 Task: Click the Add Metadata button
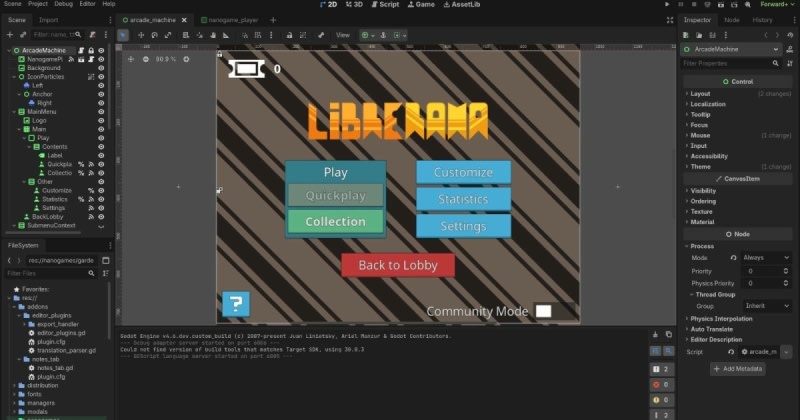coord(737,369)
